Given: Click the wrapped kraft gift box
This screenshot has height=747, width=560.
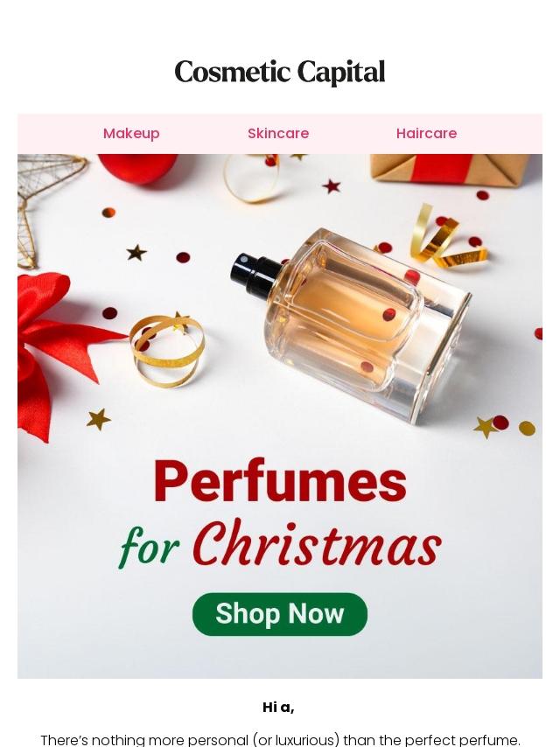Looking at the screenshot, I should coord(451,169).
